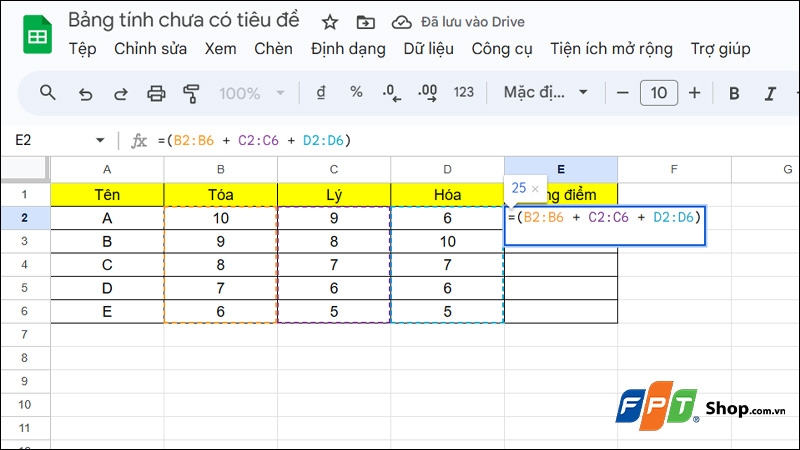Viewport: 800px width, 450px height.
Task: Toggle bold formatting
Action: (x=734, y=93)
